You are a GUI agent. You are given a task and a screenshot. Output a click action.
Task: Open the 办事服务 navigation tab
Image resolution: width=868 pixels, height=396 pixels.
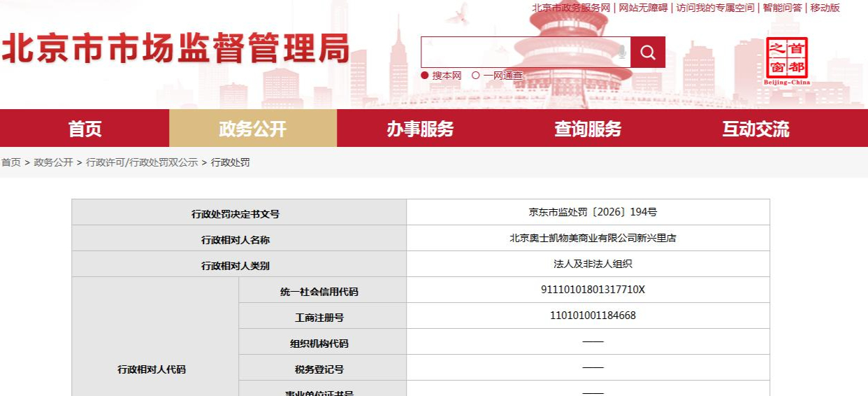pos(420,129)
